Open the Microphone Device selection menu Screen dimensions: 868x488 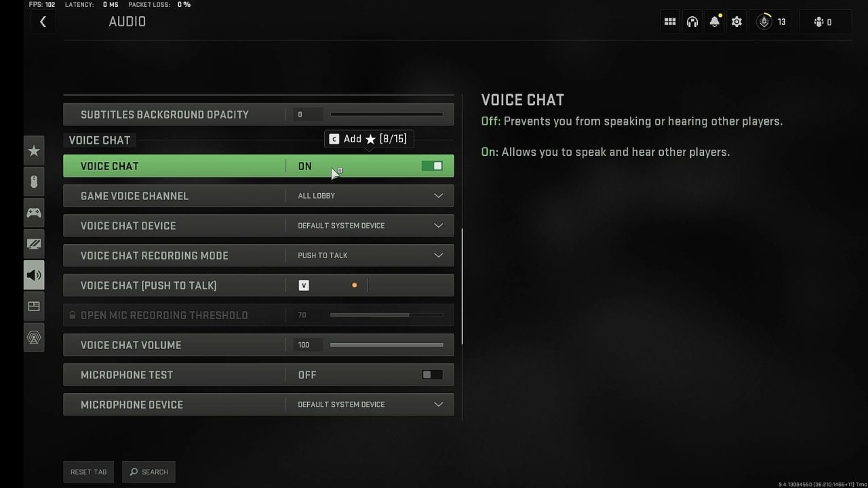(370, 404)
